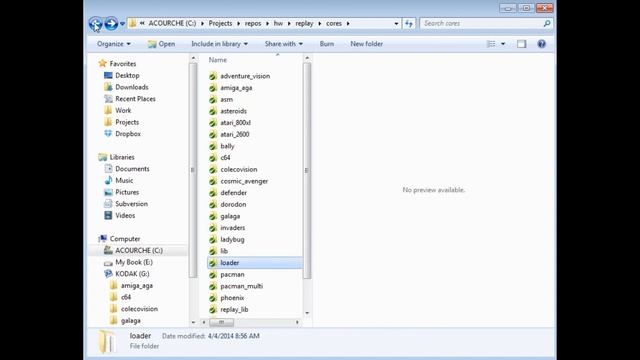Image resolution: width=640 pixels, height=360 pixels.
Task: Open the Work favorite folder
Action: (123, 110)
